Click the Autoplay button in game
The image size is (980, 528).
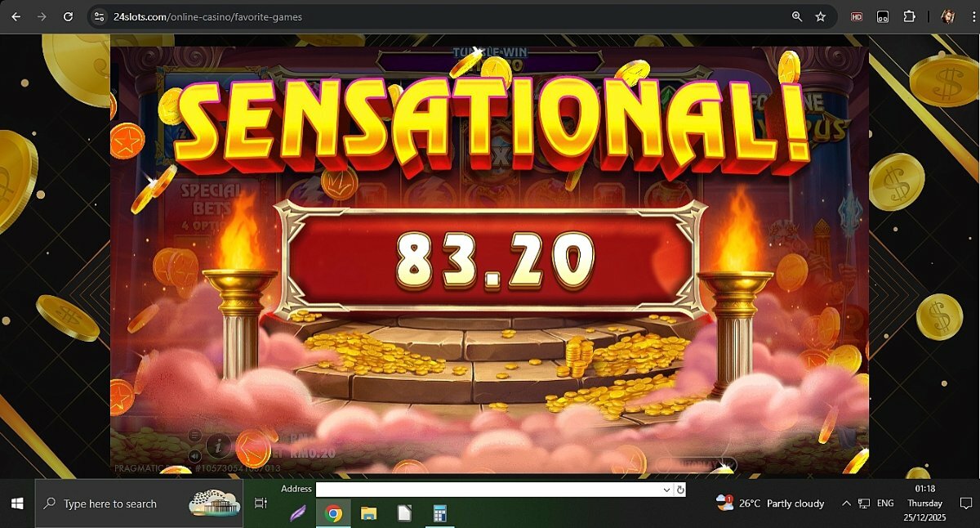coord(693,464)
